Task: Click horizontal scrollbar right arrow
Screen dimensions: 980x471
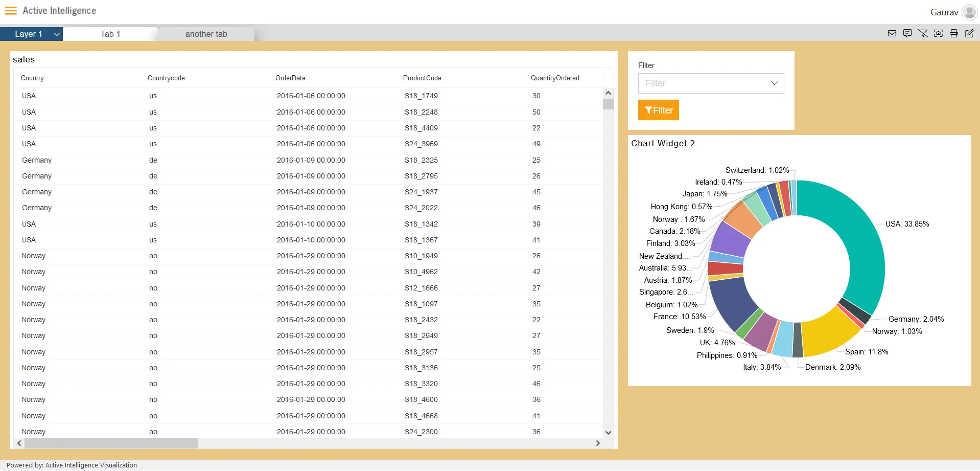Action: tap(598, 443)
